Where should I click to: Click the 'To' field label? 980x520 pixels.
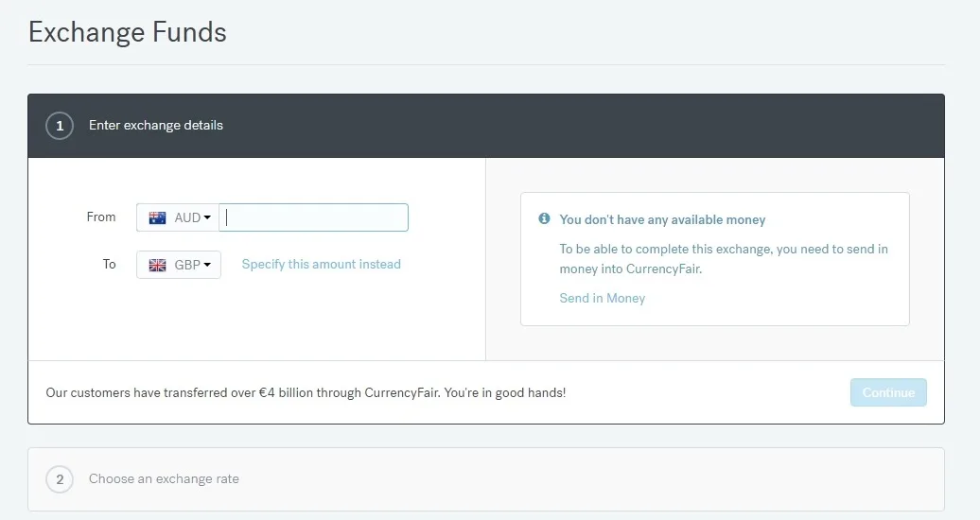[x=109, y=265]
